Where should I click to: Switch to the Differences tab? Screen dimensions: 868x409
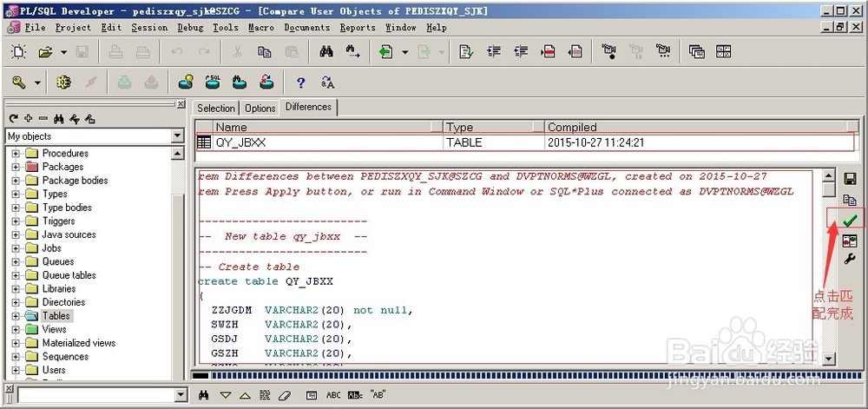[x=308, y=107]
